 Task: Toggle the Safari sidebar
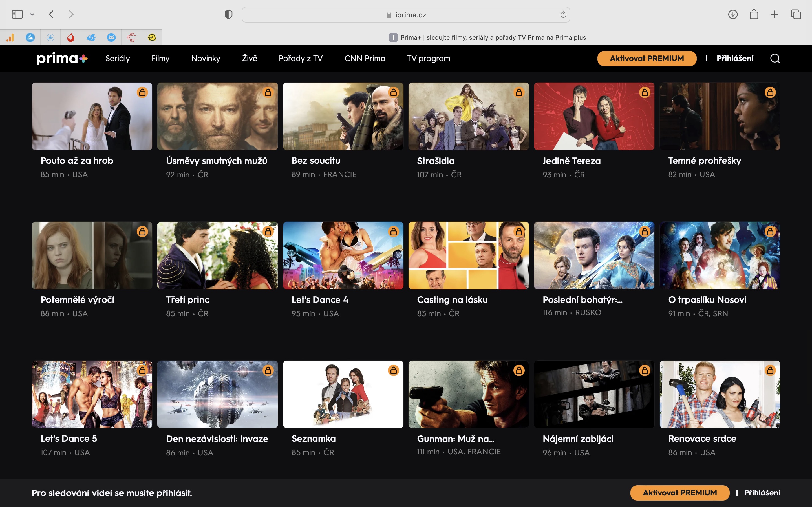(x=17, y=14)
